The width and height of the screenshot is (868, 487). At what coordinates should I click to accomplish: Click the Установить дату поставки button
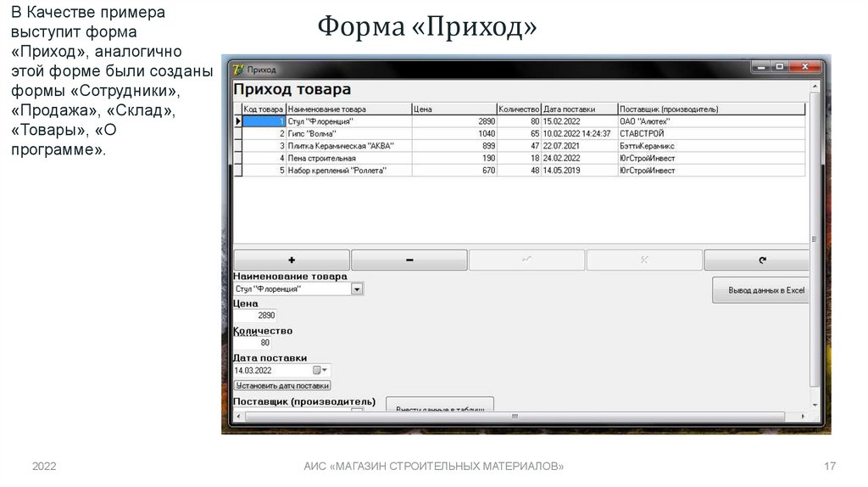(282, 385)
